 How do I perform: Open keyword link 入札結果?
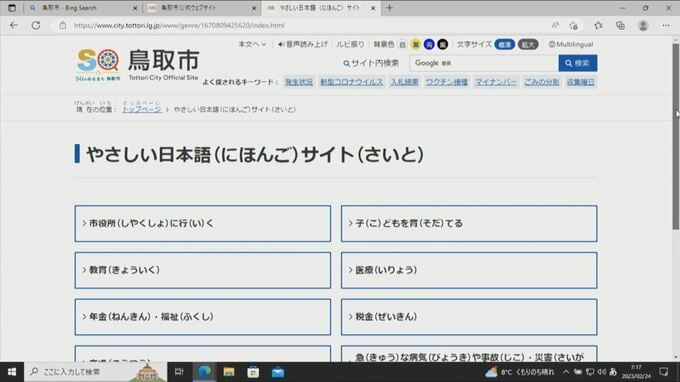point(404,82)
